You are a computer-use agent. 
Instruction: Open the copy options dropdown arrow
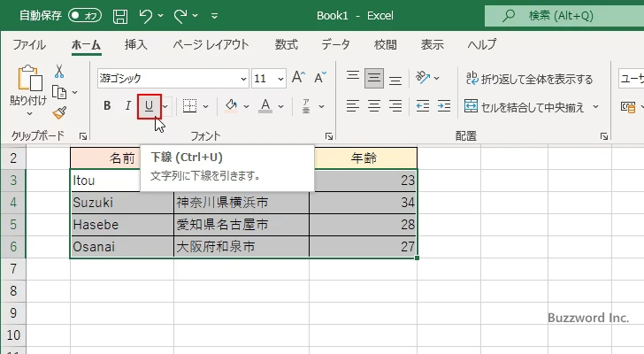click(x=74, y=92)
